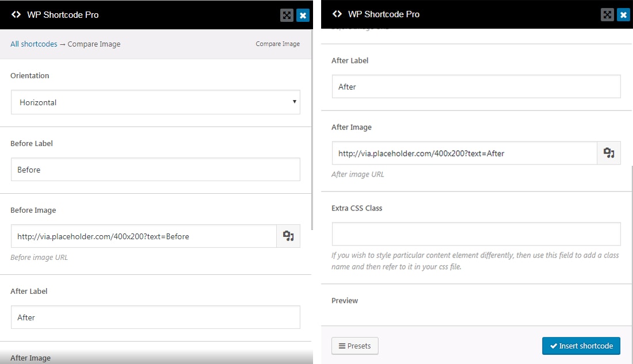Toggle fullscreen in the left shortcode dialog

pyautogui.click(x=287, y=16)
